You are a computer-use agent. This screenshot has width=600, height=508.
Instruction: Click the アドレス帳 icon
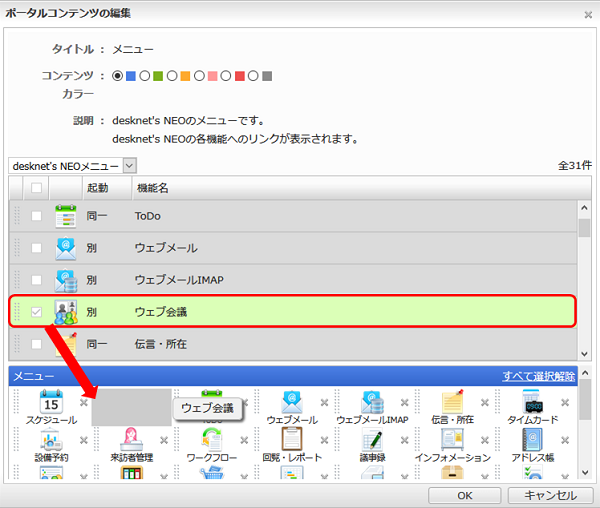532,439
